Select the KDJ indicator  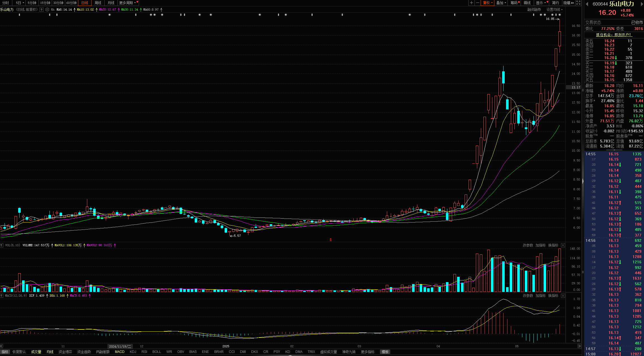(133, 352)
